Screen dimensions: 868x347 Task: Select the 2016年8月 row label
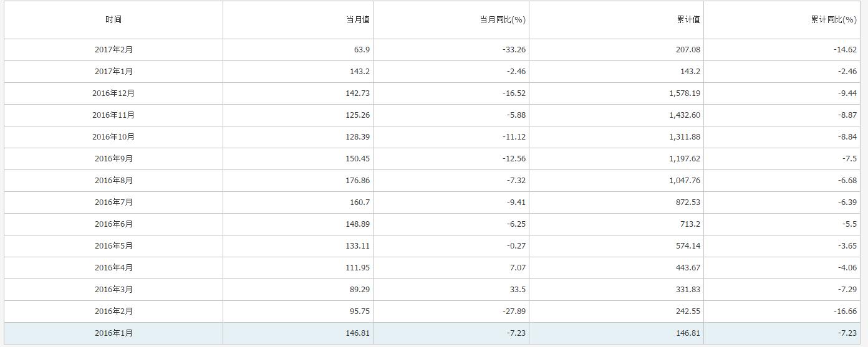coord(113,181)
